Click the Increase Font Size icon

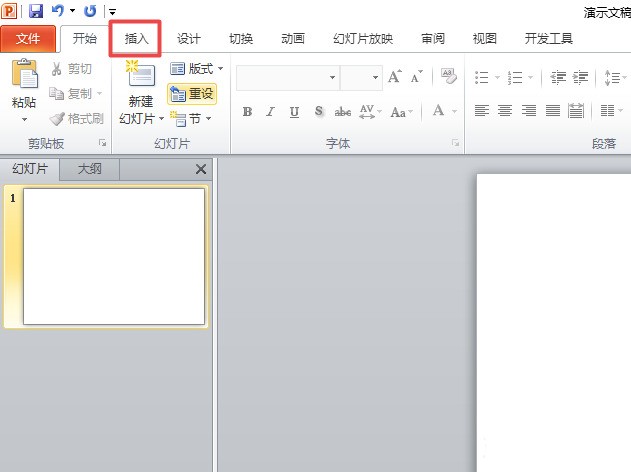point(394,76)
